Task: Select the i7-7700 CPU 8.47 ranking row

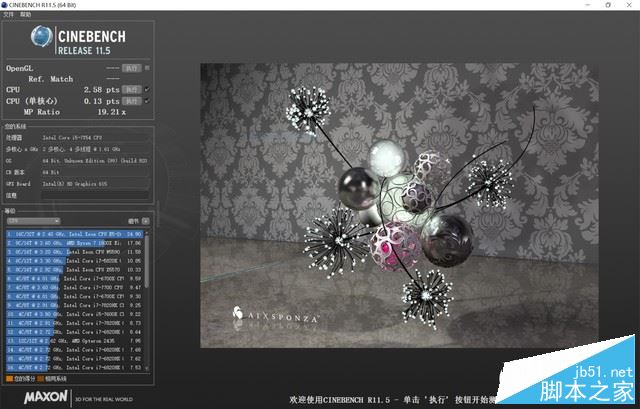Action: pyautogui.click(x=74, y=288)
